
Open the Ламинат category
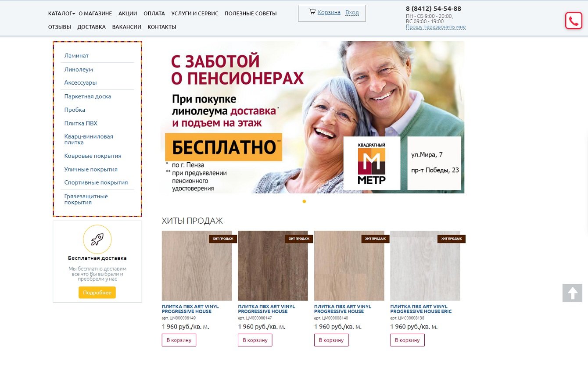tap(76, 56)
